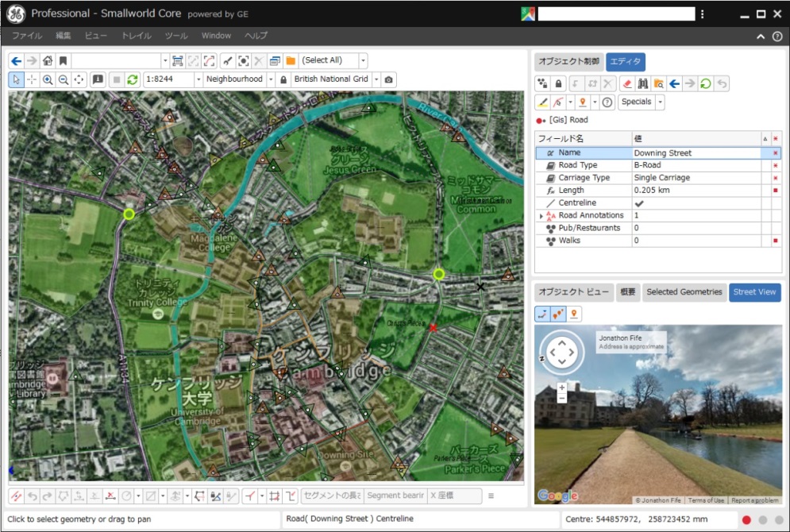
Task: Click the pencil highlight geometry icon
Action: (542, 102)
